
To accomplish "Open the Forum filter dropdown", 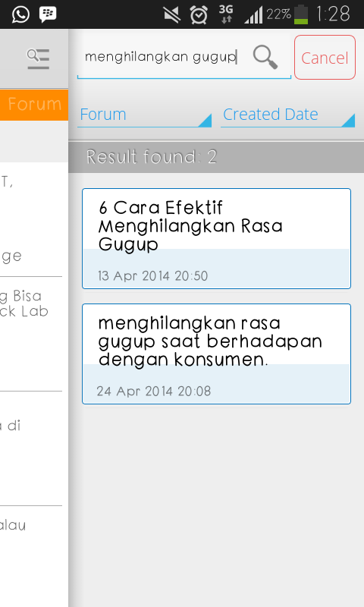I will [x=144, y=115].
